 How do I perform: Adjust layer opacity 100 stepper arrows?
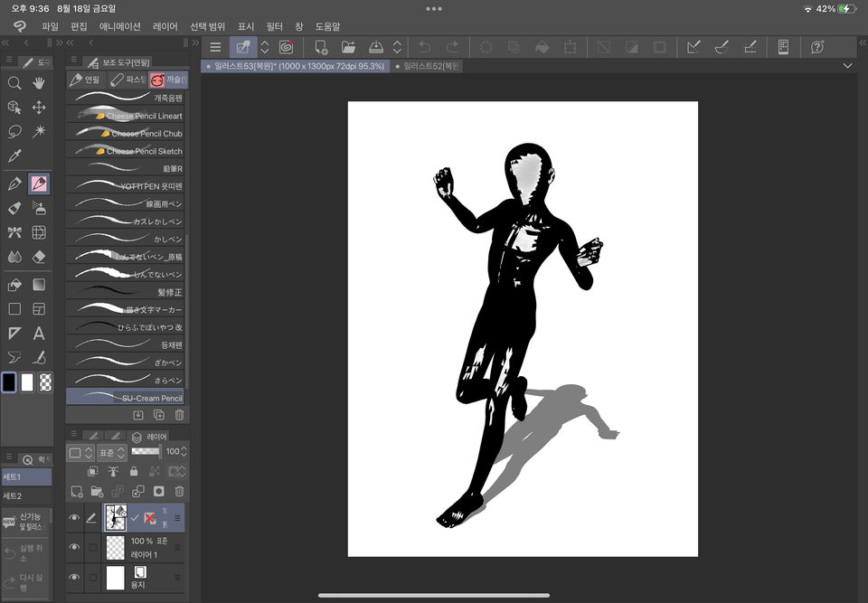pos(184,452)
